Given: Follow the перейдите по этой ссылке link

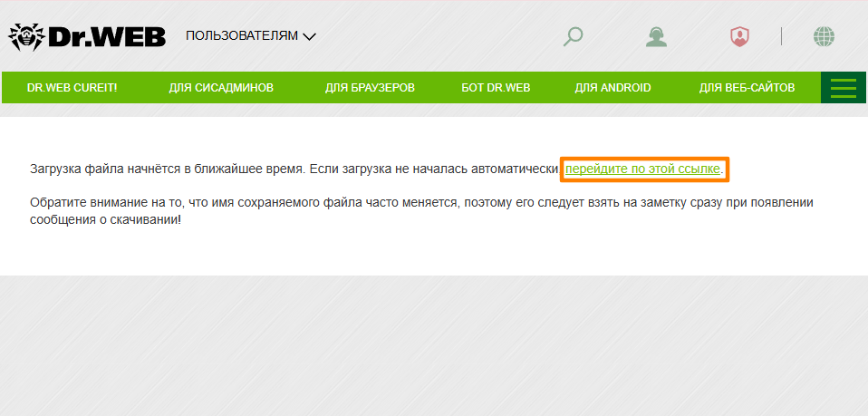Looking at the screenshot, I should point(642,169).
